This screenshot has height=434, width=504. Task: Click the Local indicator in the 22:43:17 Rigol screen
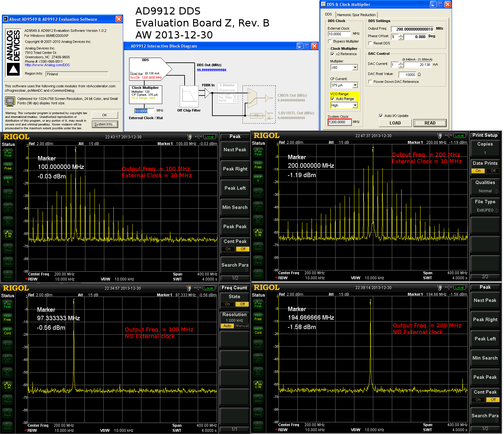click(x=209, y=137)
